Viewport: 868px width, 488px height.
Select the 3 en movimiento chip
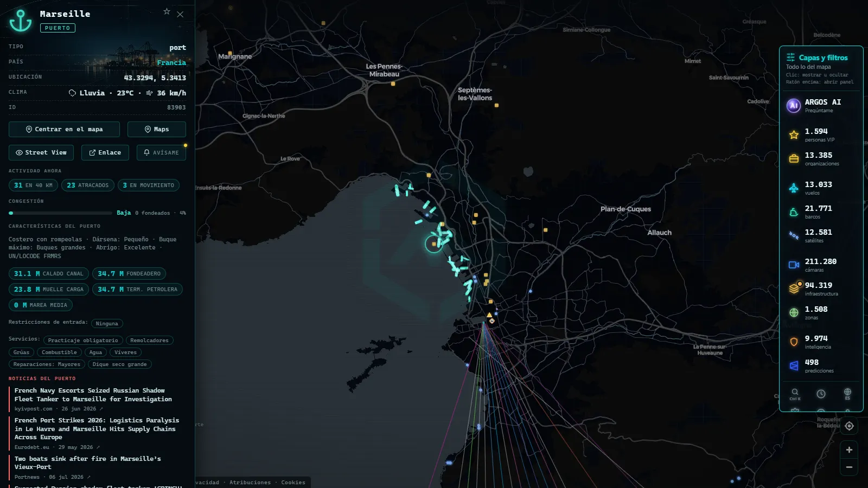point(148,185)
